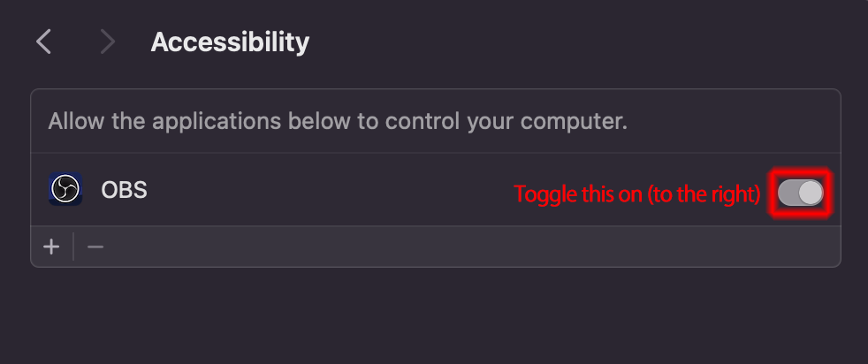Click the Accessibility page title
Image resolution: width=868 pixels, height=364 pixels.
coord(230,42)
